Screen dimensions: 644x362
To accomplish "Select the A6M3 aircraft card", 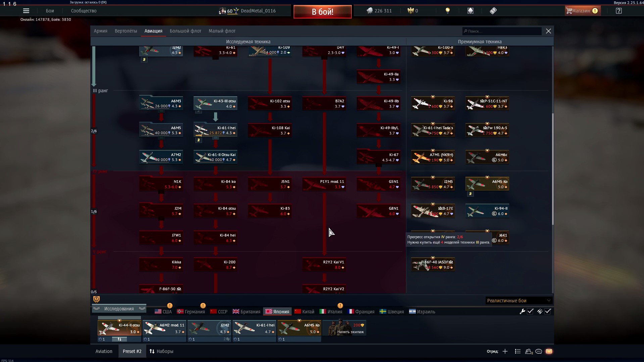I will [x=161, y=103].
